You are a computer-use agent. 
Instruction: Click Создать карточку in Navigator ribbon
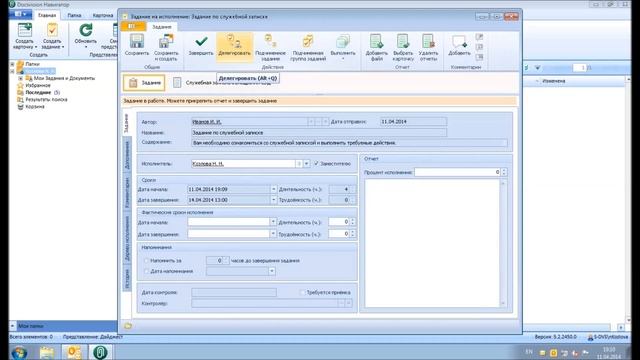[24, 36]
